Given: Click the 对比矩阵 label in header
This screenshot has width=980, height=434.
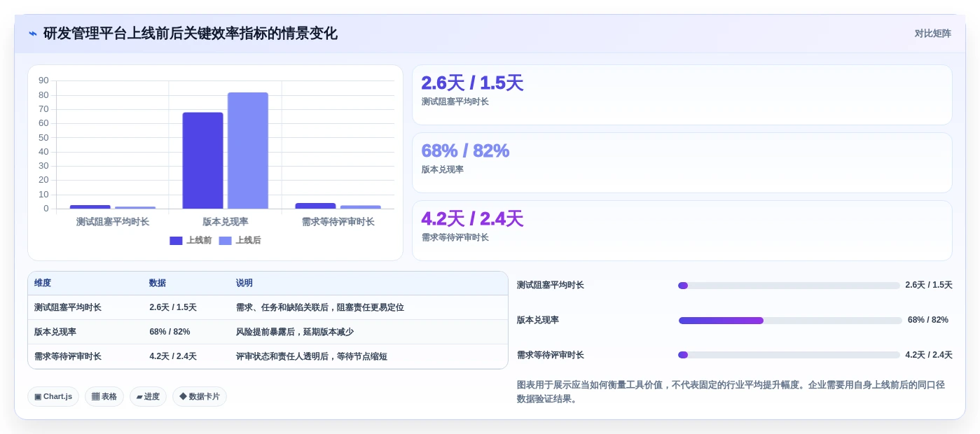Looking at the screenshot, I should click(932, 34).
